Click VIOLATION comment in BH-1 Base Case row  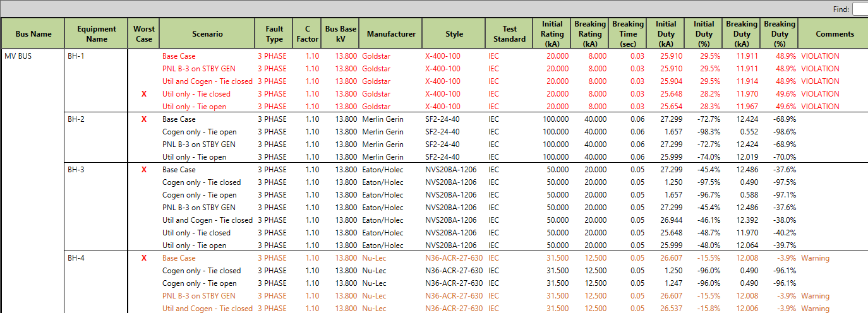click(820, 56)
